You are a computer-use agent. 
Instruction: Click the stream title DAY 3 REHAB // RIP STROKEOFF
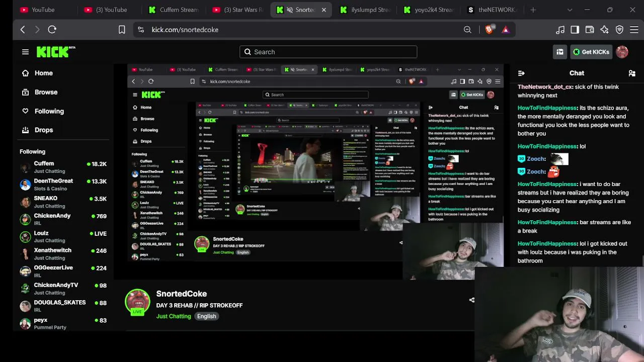[x=199, y=305]
